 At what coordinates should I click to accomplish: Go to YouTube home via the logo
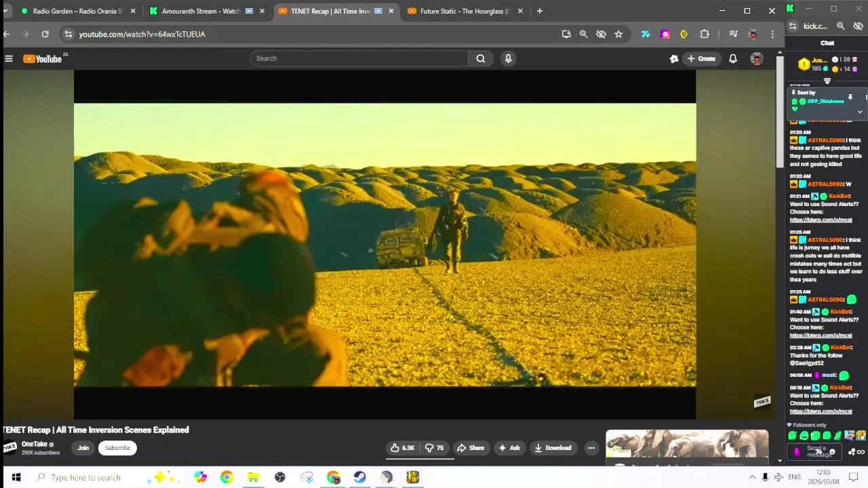point(43,59)
